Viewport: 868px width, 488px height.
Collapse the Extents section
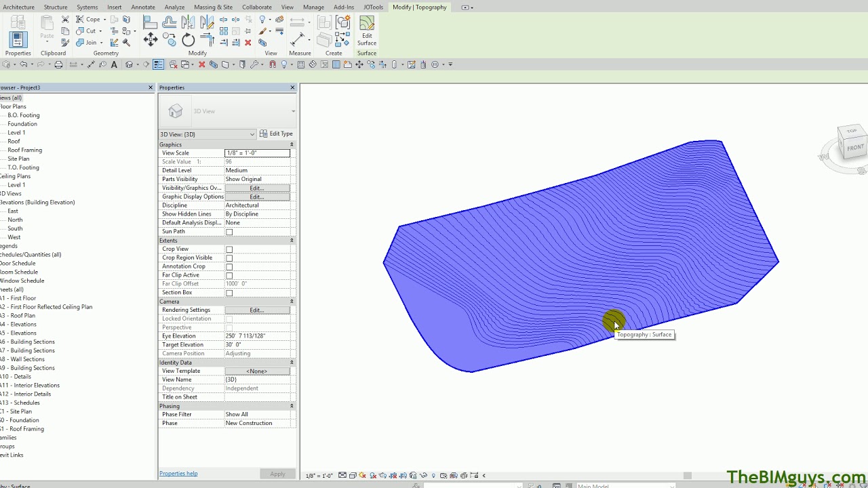(x=292, y=241)
